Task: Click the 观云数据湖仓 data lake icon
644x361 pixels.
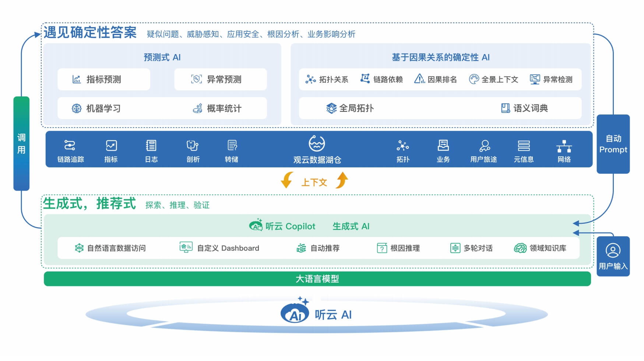Action: (x=316, y=144)
